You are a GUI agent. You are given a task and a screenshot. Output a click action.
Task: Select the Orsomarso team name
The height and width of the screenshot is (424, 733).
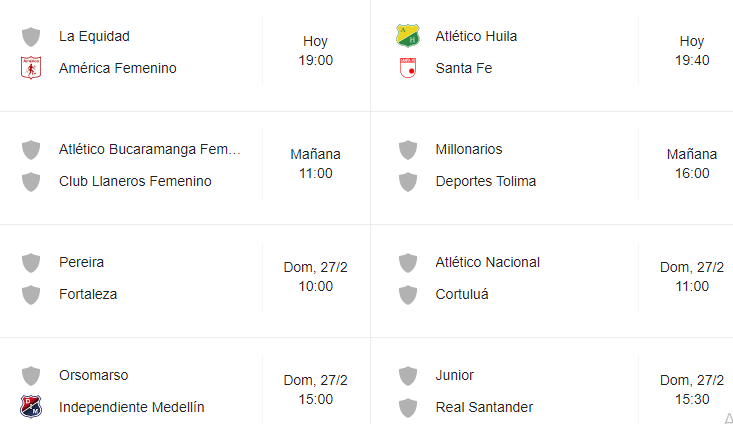pyautogui.click(x=93, y=375)
